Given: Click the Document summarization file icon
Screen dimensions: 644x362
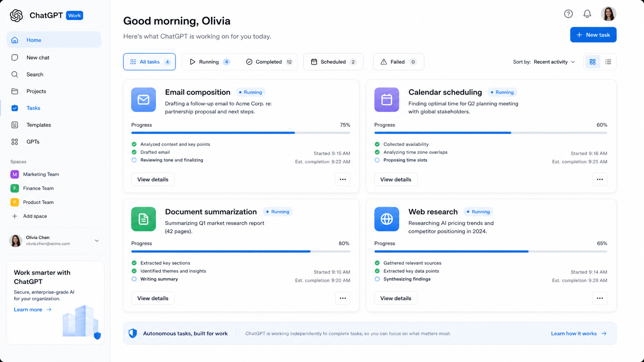Looking at the screenshot, I should click(x=143, y=219).
